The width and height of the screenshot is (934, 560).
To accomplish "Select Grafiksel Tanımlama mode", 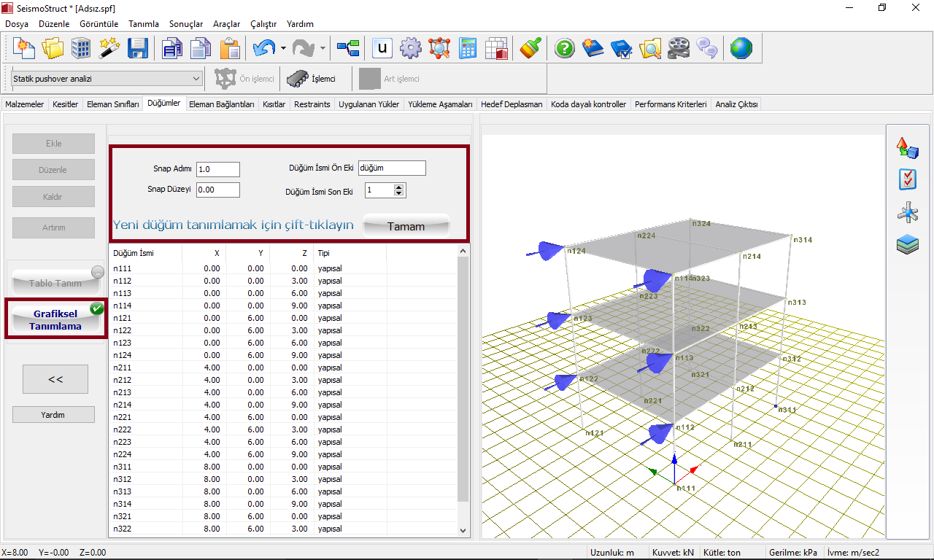I will coord(55,320).
